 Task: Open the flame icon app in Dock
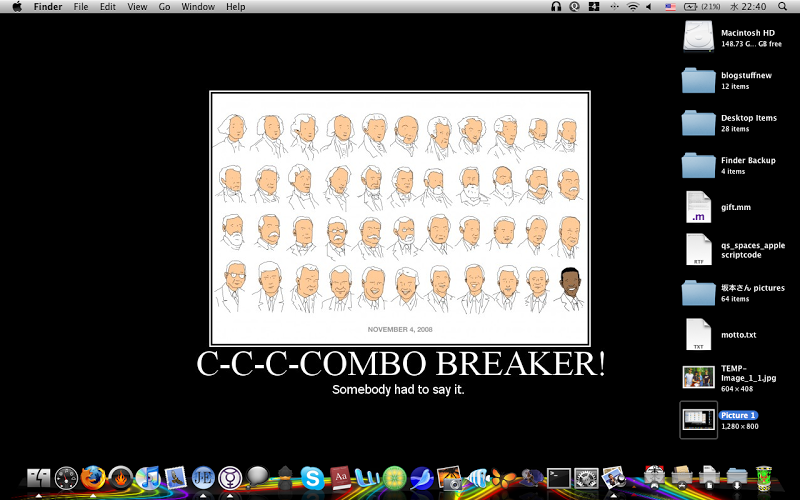click(x=121, y=479)
